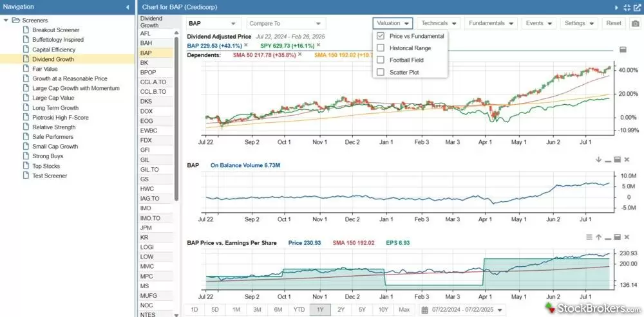Maximize the Price vs. Earnings Per Share pane
This screenshot has height=317, width=644.
617,237
